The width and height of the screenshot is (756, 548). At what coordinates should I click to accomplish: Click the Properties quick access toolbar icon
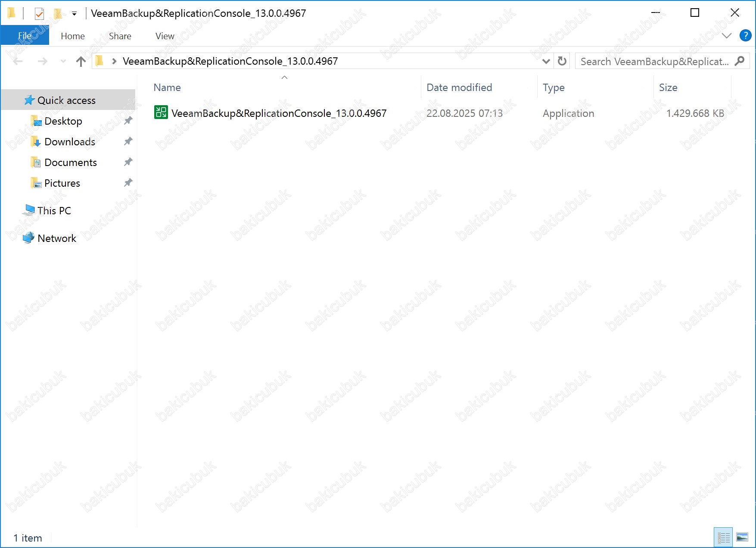tap(39, 14)
